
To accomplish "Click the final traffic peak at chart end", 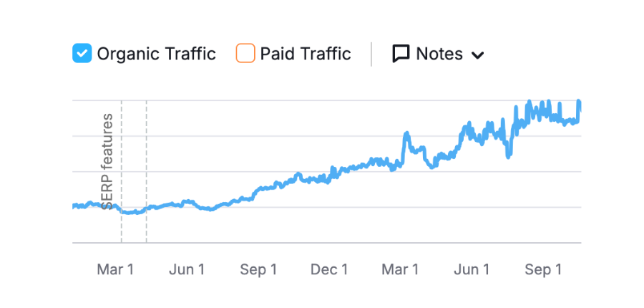I will point(579,102).
